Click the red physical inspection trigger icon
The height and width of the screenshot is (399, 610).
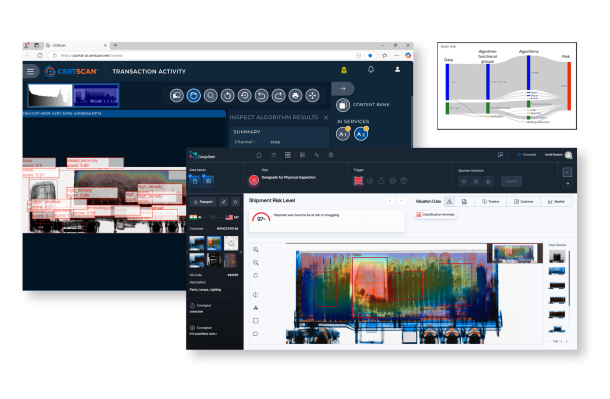pos(358,181)
